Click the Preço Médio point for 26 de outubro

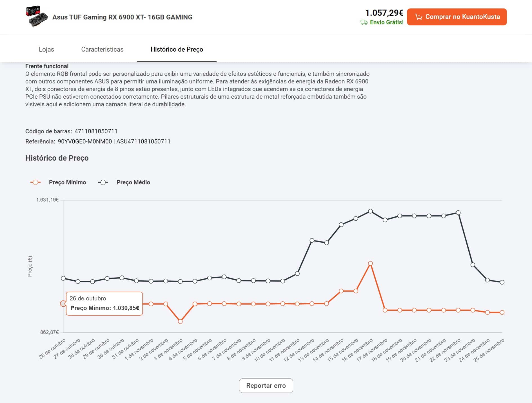click(63, 278)
